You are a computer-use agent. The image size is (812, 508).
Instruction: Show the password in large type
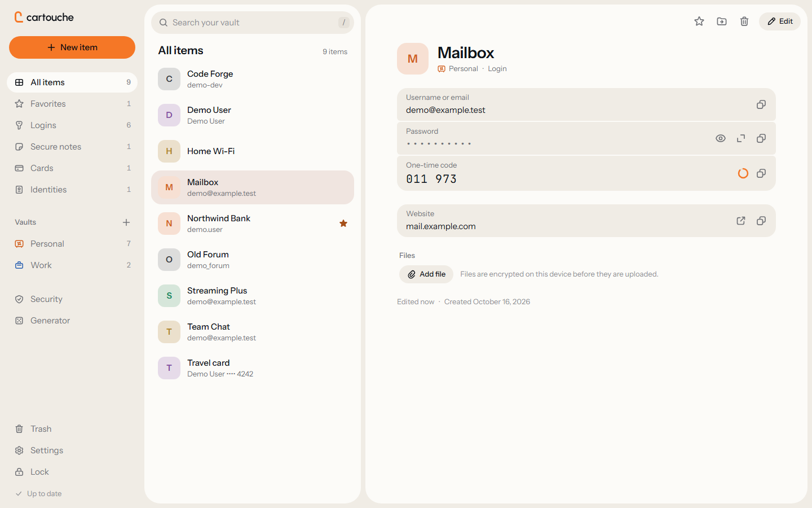[x=741, y=138]
